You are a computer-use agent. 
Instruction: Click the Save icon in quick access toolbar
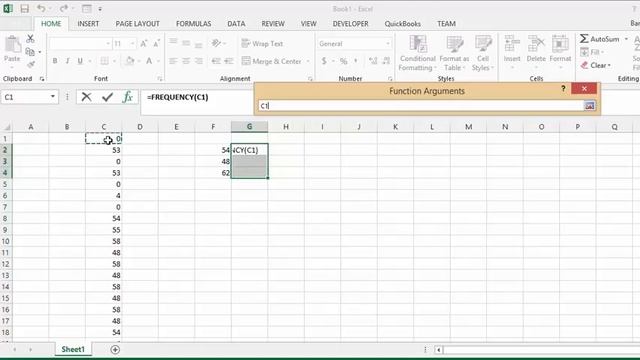coord(24,9)
